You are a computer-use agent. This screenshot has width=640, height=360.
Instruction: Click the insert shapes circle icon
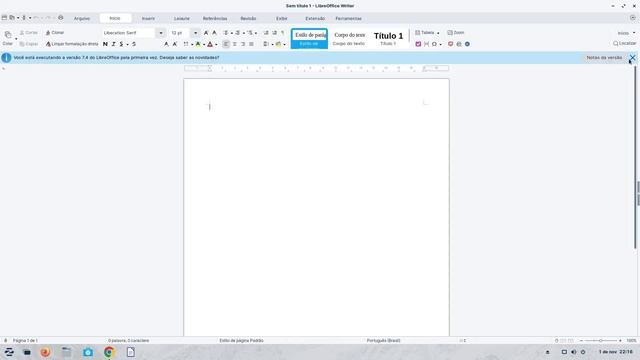pos(434,44)
